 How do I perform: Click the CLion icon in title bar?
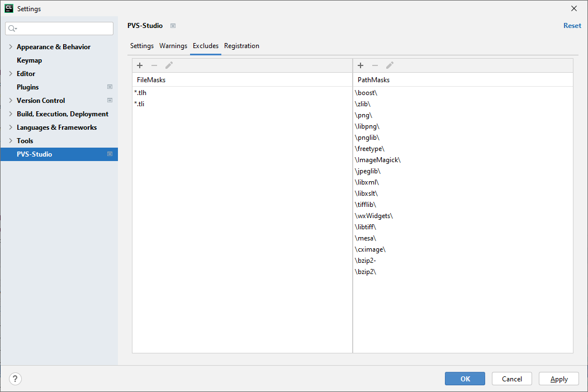8,8
